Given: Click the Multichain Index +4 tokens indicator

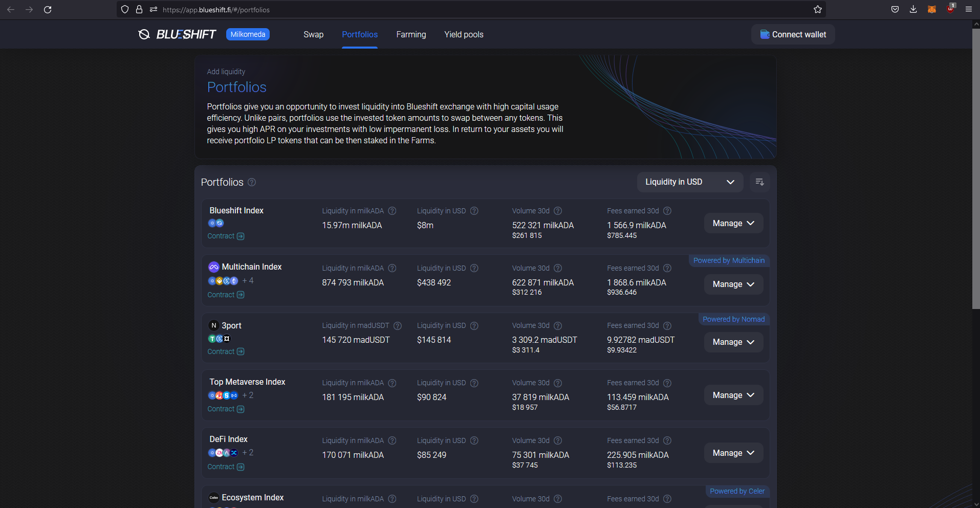Looking at the screenshot, I should [x=248, y=280].
